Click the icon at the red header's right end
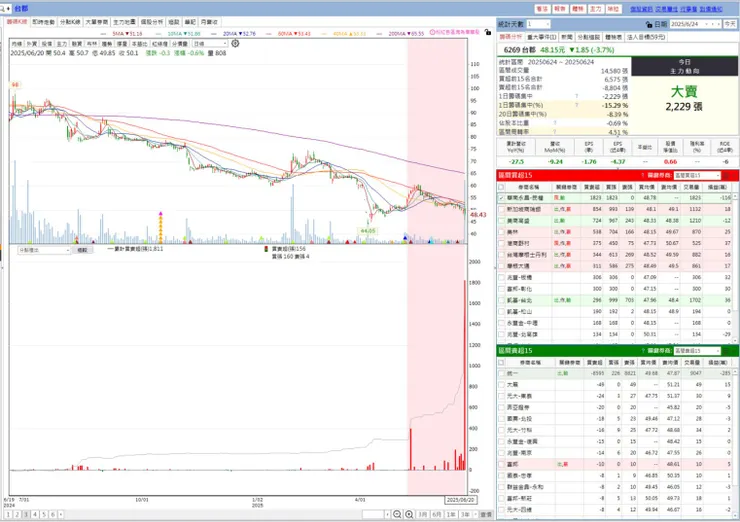The height and width of the screenshot is (522, 740). pyautogui.click(x=727, y=176)
